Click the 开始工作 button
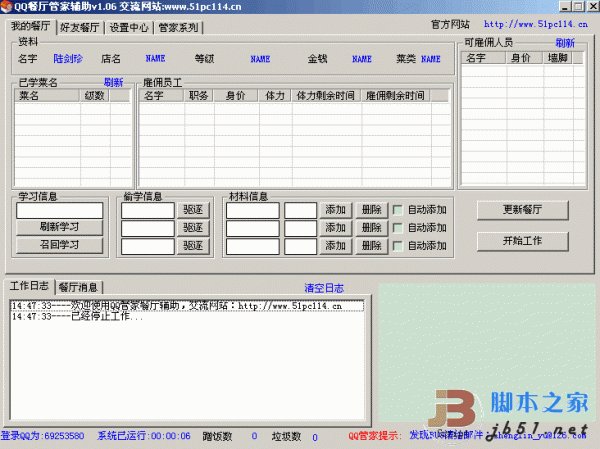Screen dimensions: 600x449 (x=523, y=241)
